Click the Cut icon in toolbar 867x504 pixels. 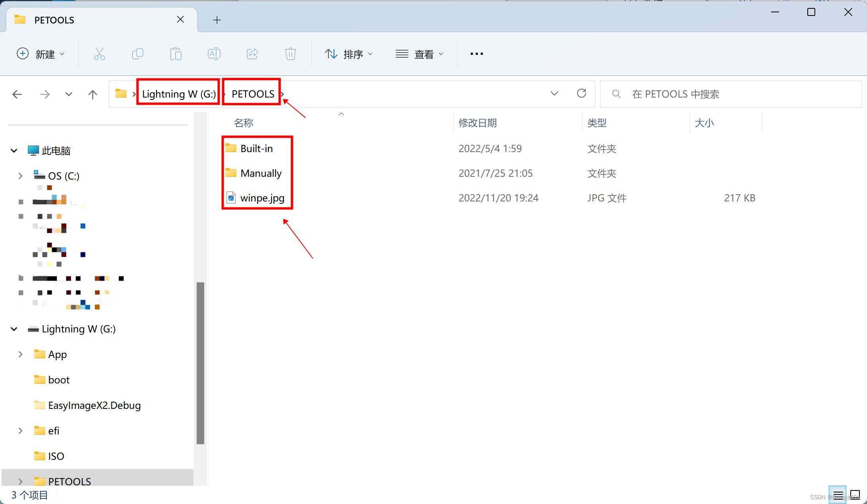pos(99,54)
